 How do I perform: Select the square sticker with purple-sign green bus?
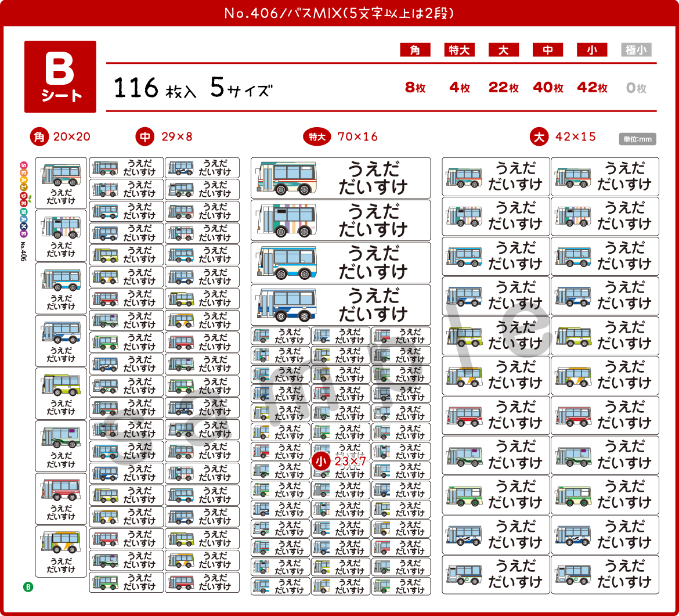click(x=61, y=446)
